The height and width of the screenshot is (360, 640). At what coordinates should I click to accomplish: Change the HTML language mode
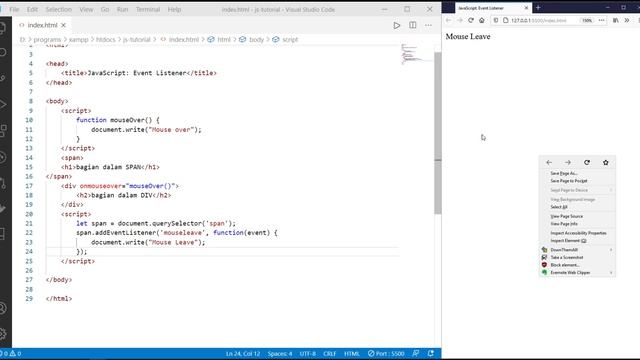pyautogui.click(x=351, y=353)
